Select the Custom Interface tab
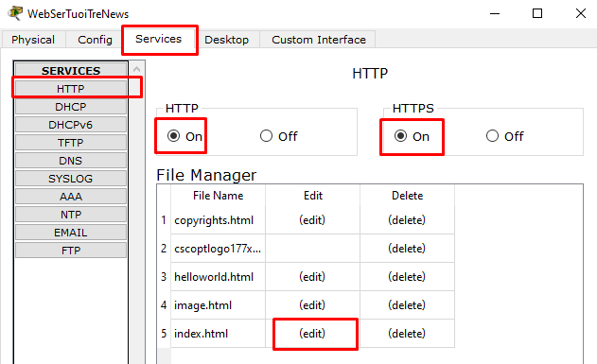This screenshot has height=364, width=597. (x=318, y=40)
